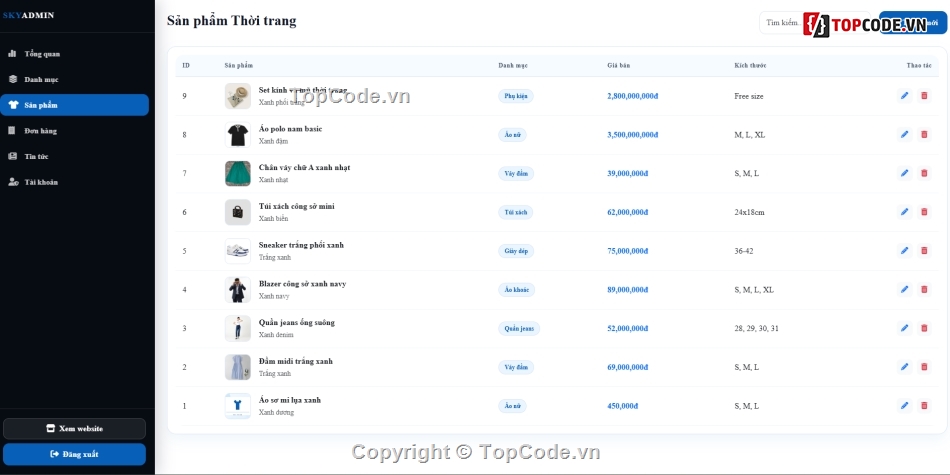Screen dimensions: 950x475
Task: Open the jeans product thumbnail
Action: 238,328
